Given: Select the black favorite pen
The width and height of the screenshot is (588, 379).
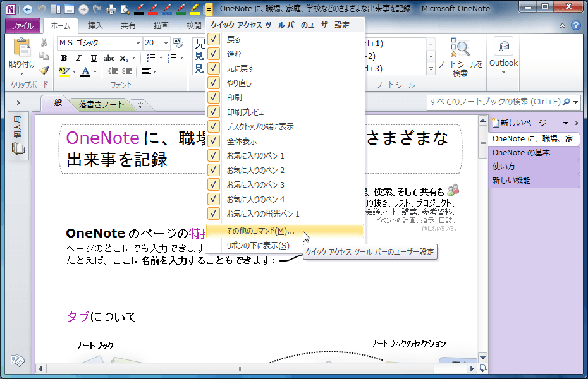Looking at the screenshot, I should tap(139, 9).
